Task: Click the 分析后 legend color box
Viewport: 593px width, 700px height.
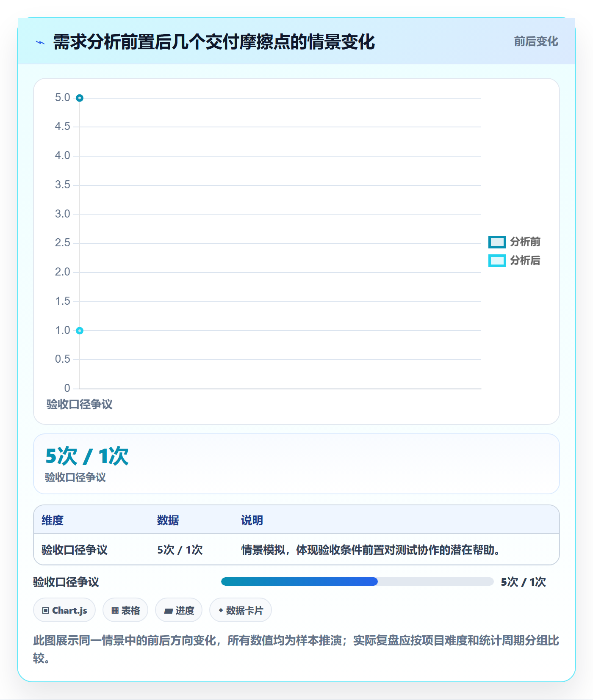Action: [x=497, y=261]
